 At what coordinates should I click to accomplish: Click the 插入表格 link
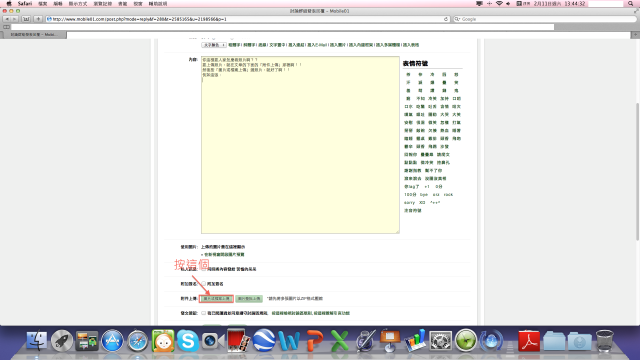[411, 45]
